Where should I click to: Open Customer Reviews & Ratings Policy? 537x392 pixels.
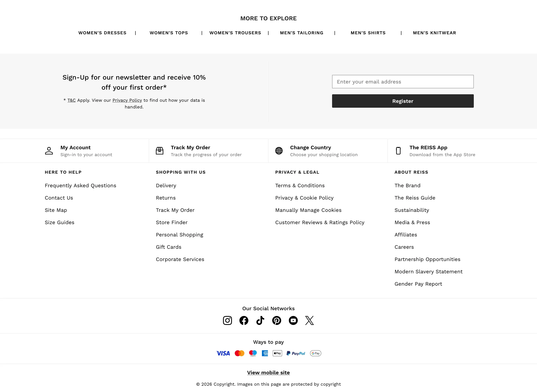pyautogui.click(x=320, y=223)
